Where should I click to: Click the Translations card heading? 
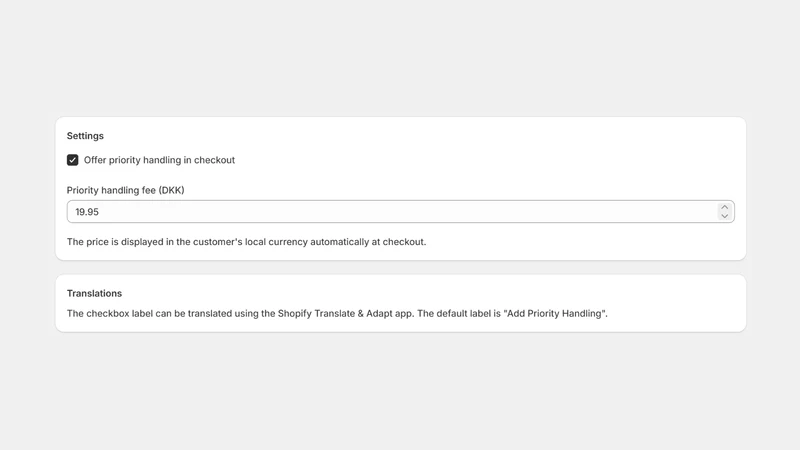[x=94, y=293]
